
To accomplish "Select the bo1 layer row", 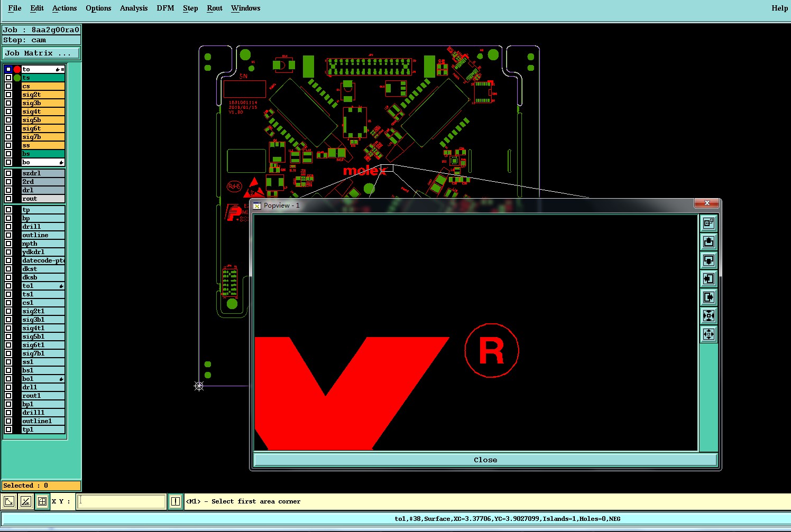I will (x=43, y=379).
